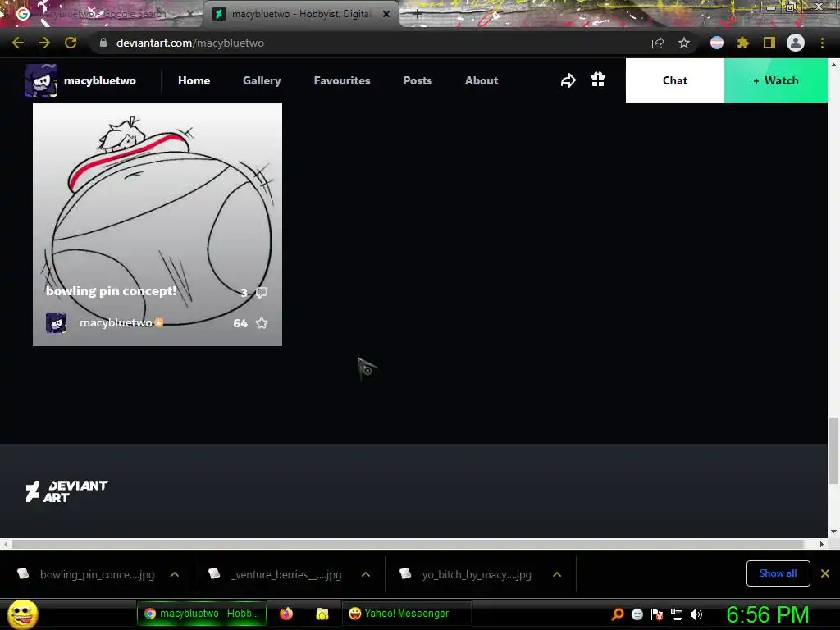Click the scroll-down arrow of vertical scrollbar

pyautogui.click(x=833, y=532)
